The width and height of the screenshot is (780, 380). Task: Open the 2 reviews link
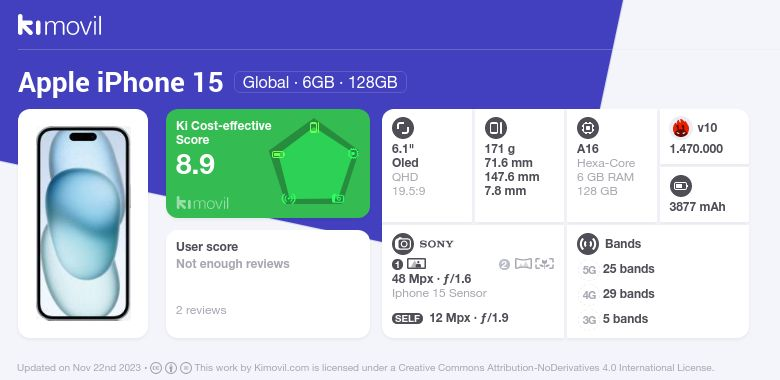(201, 310)
